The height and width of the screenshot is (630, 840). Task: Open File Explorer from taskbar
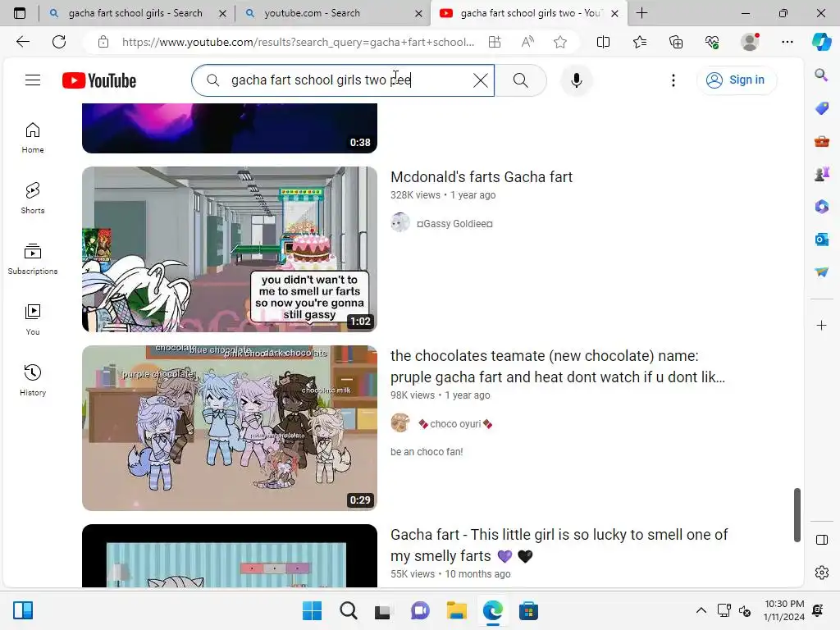click(456, 610)
